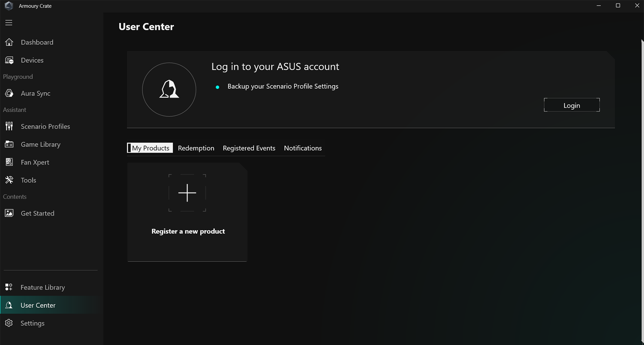Click the Armoury Crate logo
Image resolution: width=644 pixels, height=345 pixels.
pos(8,6)
